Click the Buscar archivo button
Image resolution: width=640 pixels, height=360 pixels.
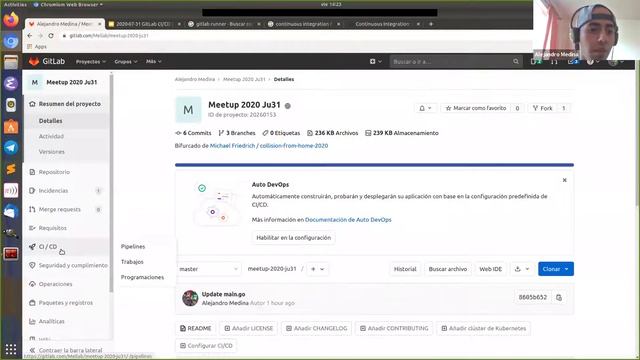point(448,269)
